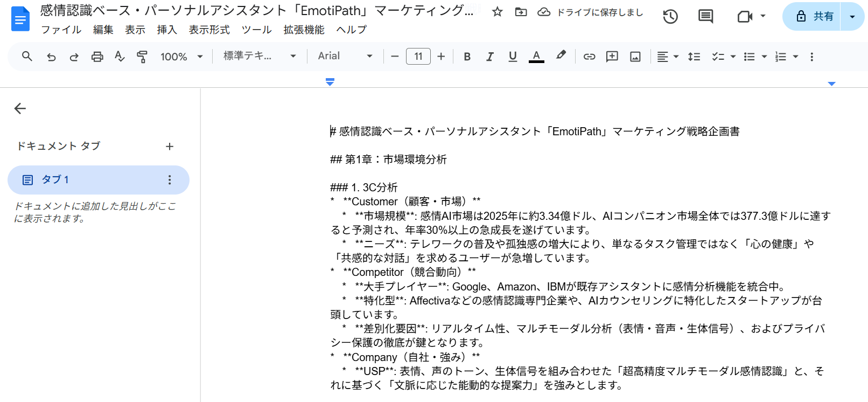The height and width of the screenshot is (402, 868).
Task: Open line and paragraph spacing
Action: [x=694, y=57]
